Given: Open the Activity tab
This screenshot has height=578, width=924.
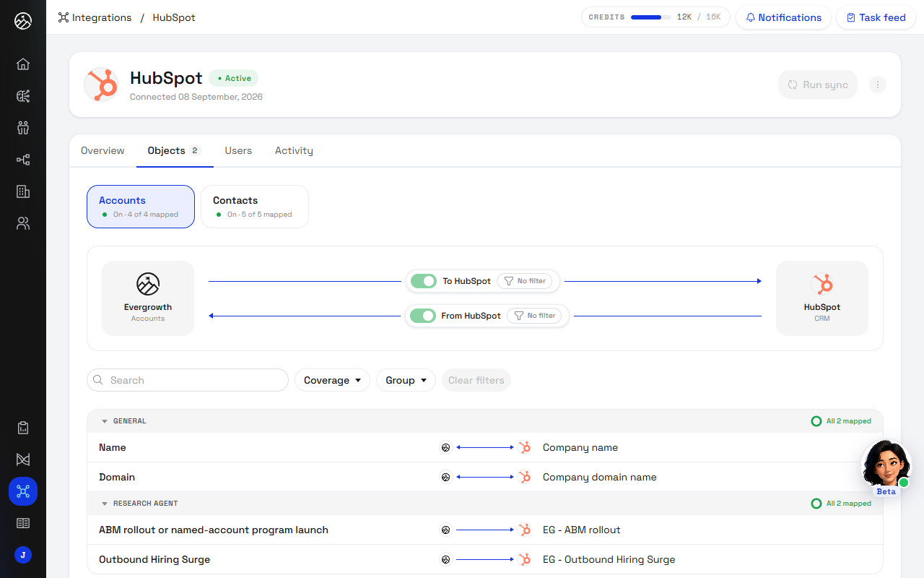Looking at the screenshot, I should click(x=294, y=150).
